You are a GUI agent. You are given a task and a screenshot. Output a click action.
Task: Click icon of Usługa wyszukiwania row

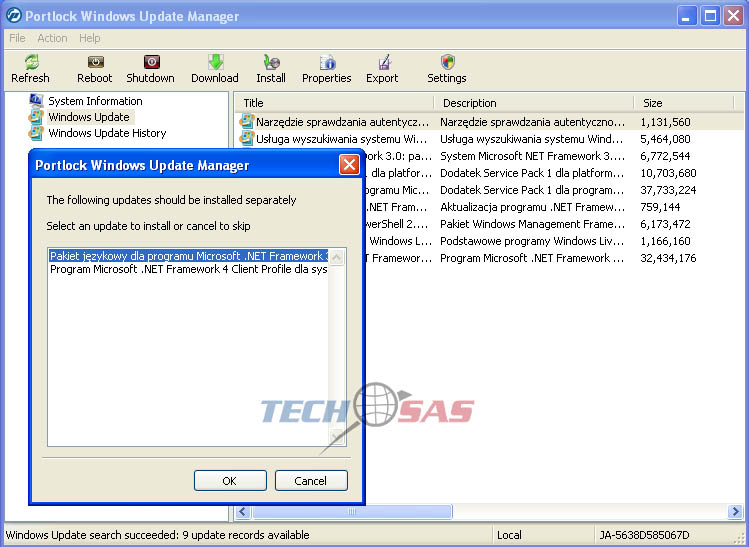(246, 139)
